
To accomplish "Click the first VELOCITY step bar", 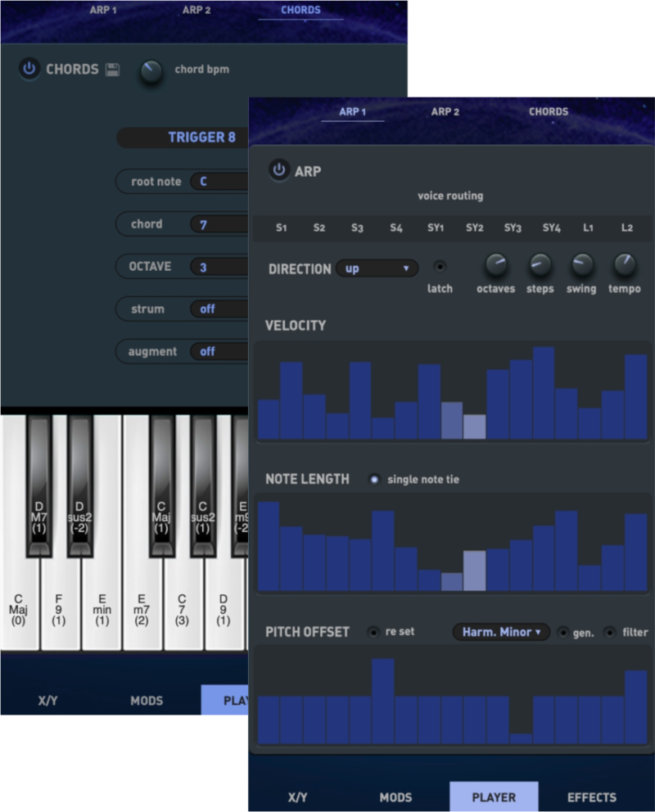I will 269,419.
